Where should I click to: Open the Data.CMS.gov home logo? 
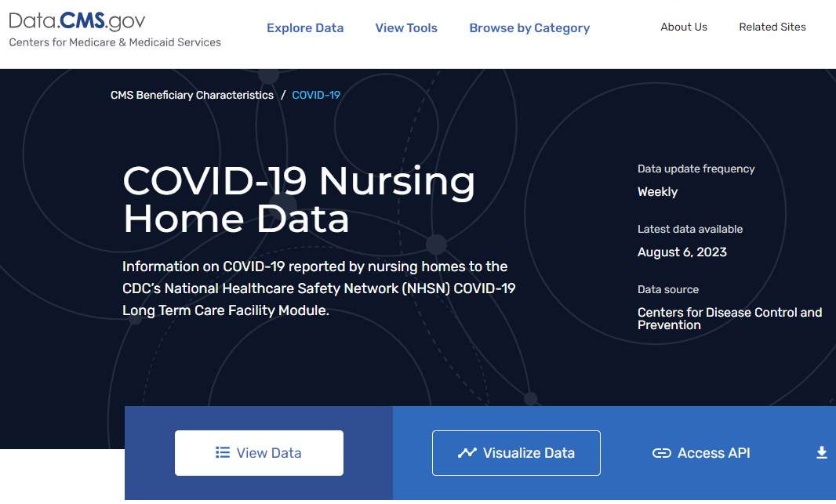(x=77, y=20)
